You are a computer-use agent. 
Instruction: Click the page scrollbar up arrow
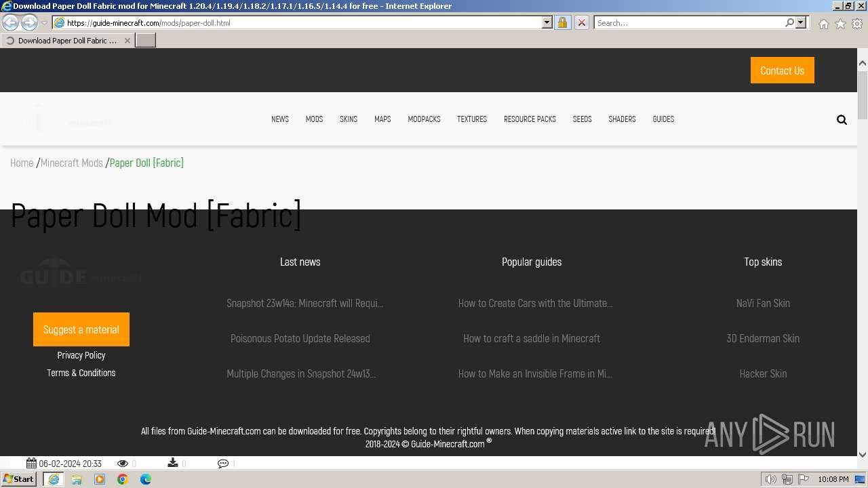[x=863, y=63]
